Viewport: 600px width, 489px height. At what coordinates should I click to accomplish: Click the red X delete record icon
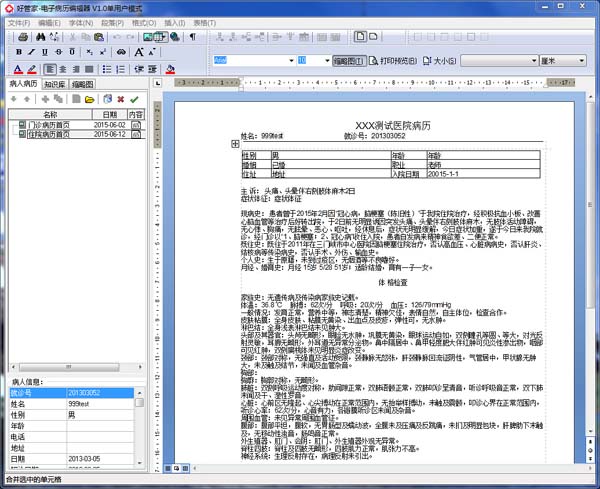[120, 100]
